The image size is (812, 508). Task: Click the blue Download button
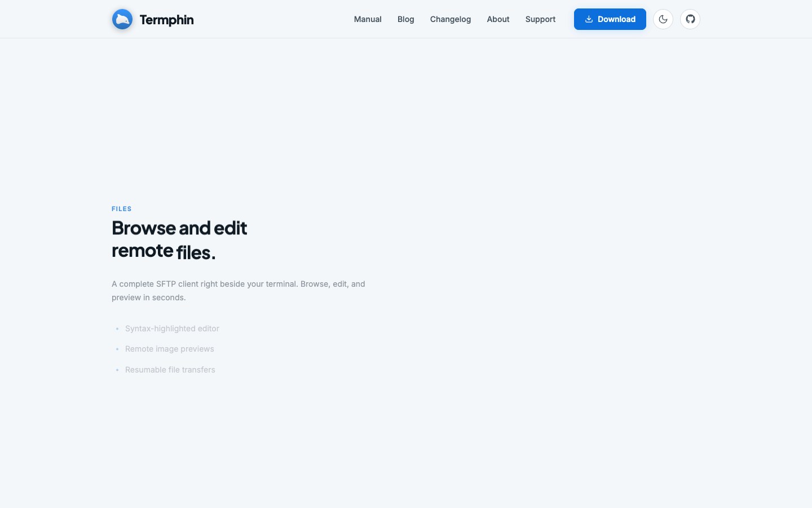[610, 19]
